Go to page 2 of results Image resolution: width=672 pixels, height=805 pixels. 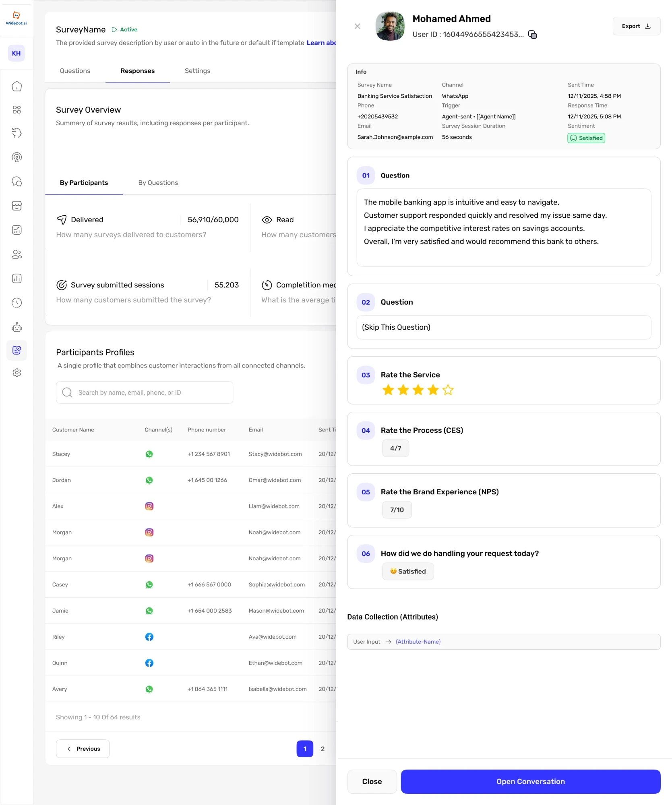(322, 749)
